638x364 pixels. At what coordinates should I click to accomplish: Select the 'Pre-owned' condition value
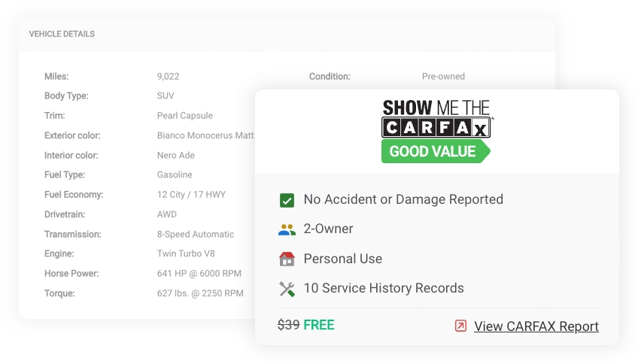443,77
